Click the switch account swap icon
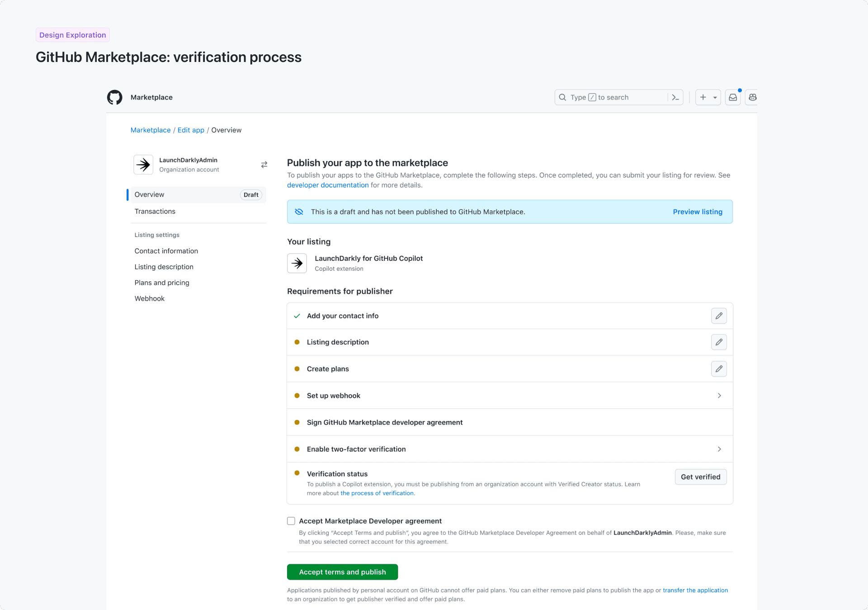This screenshot has width=868, height=610. pyautogui.click(x=264, y=165)
